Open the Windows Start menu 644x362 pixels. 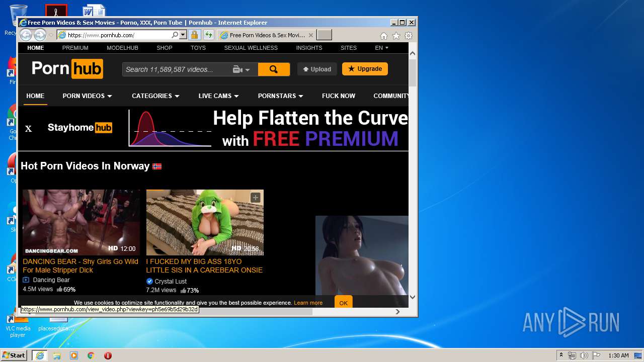coord(14,355)
